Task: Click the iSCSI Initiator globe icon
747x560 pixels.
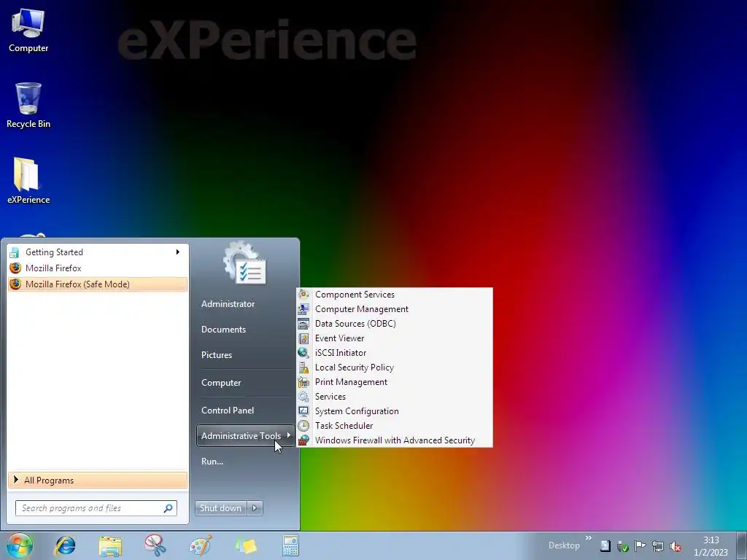Action: coord(303,353)
